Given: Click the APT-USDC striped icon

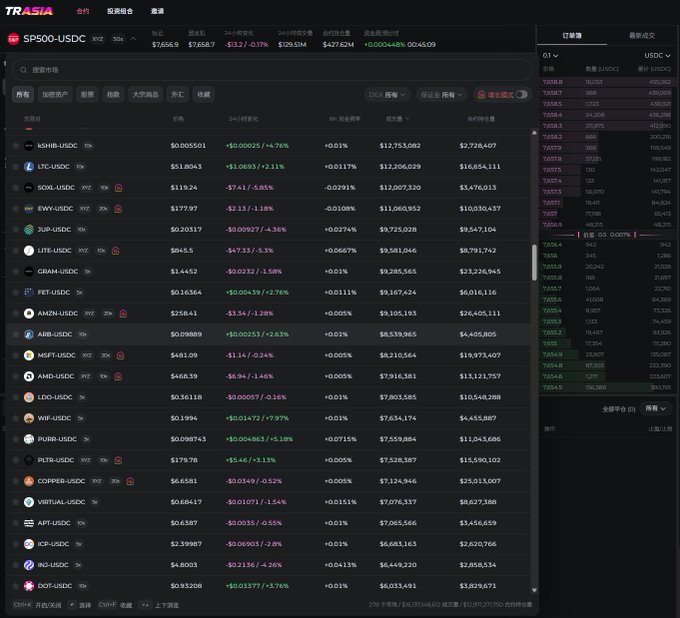Looking at the screenshot, I should [x=29, y=523].
